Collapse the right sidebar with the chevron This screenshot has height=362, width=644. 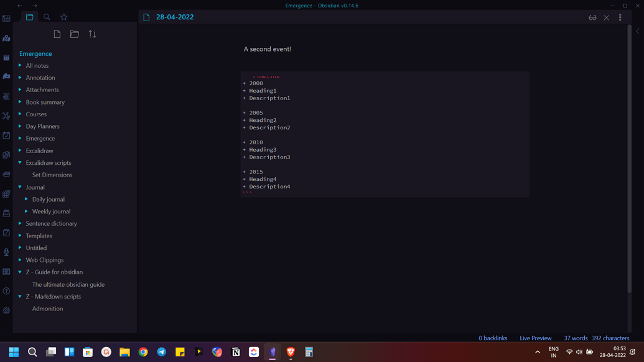(637, 31)
